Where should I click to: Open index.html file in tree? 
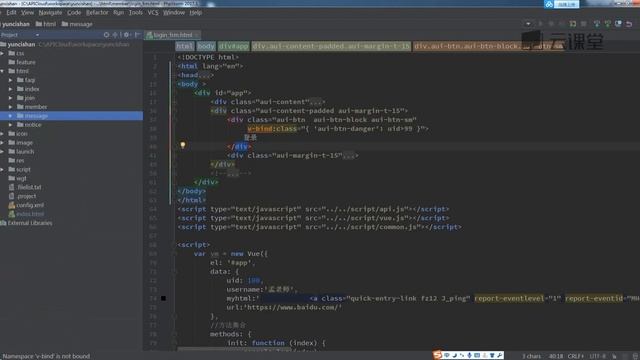pos(26,214)
